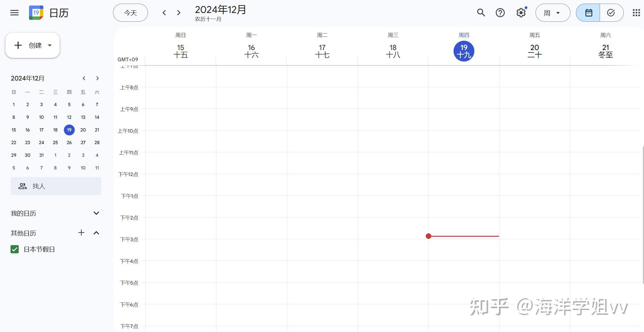Add other calendar plus icon

pyautogui.click(x=81, y=233)
